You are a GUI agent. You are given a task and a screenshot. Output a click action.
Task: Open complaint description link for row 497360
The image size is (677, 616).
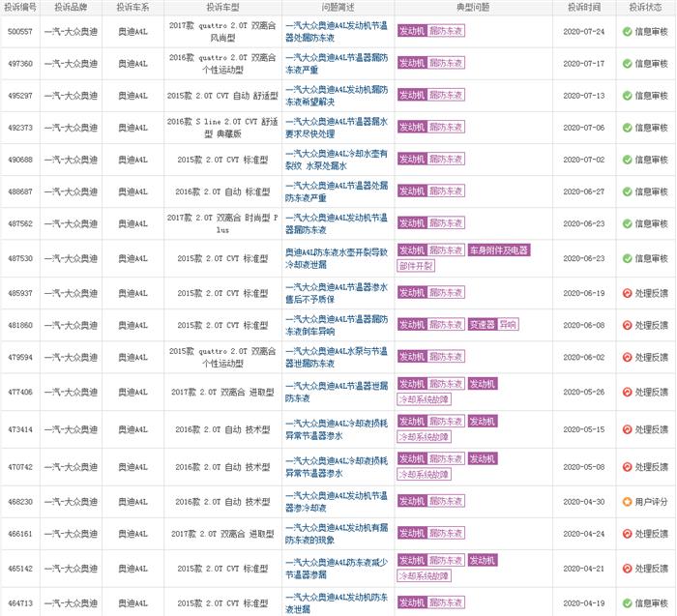(x=337, y=64)
